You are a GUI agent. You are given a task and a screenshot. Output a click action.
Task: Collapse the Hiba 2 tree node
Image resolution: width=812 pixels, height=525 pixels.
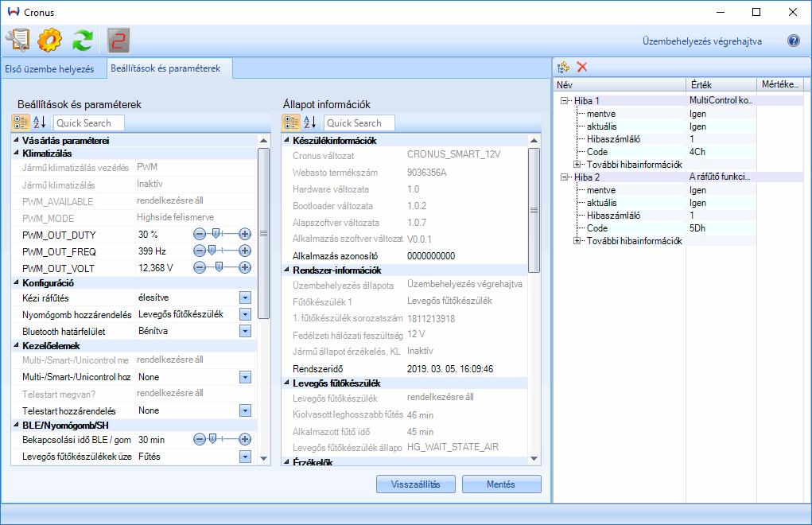click(564, 177)
